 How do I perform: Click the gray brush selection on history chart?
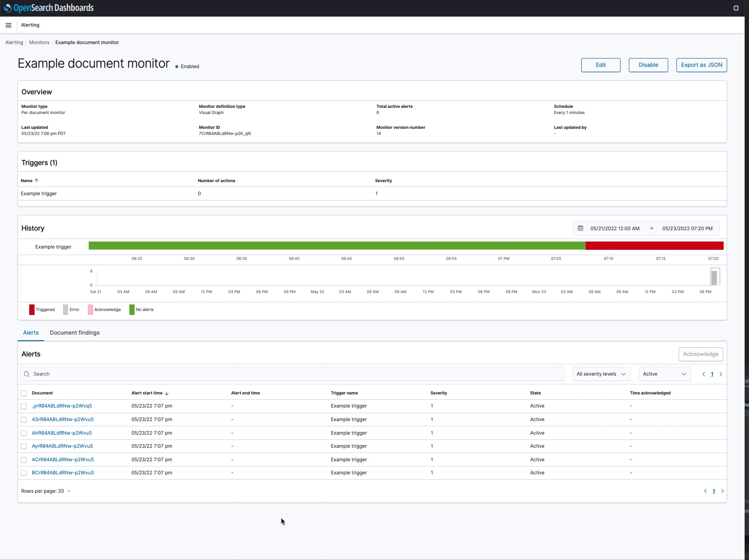(715, 277)
